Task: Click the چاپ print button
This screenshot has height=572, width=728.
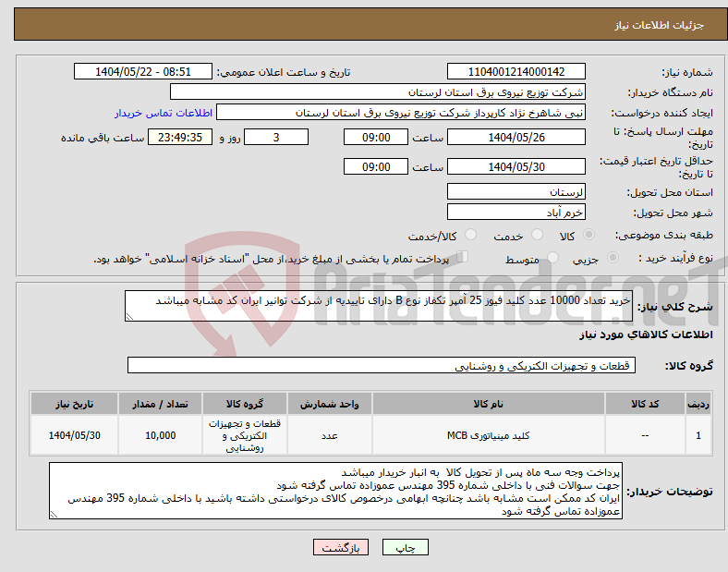Action: 406,547
